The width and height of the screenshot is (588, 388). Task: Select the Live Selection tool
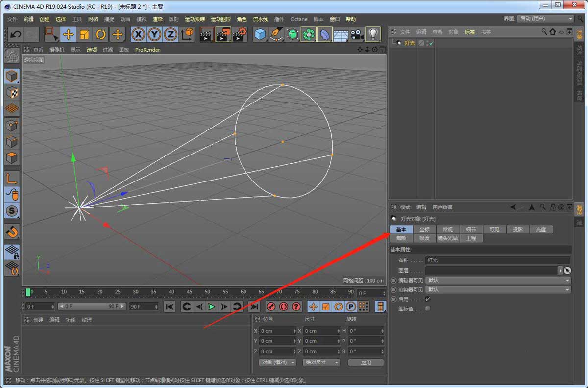click(51, 34)
